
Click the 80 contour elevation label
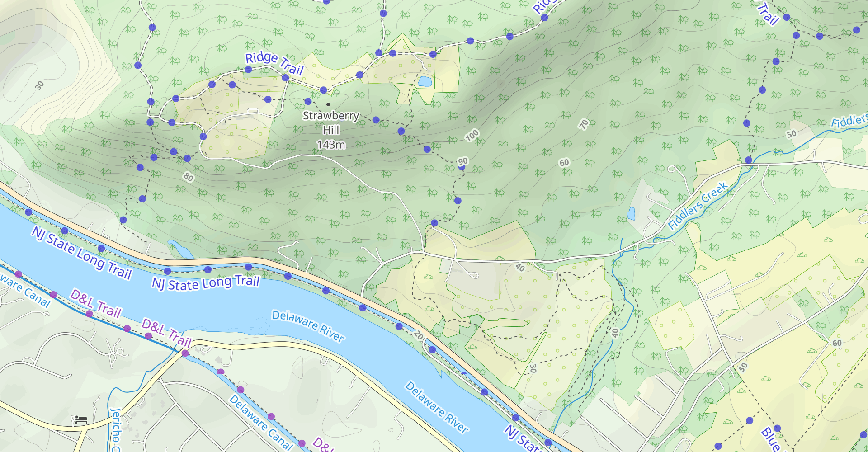click(189, 177)
